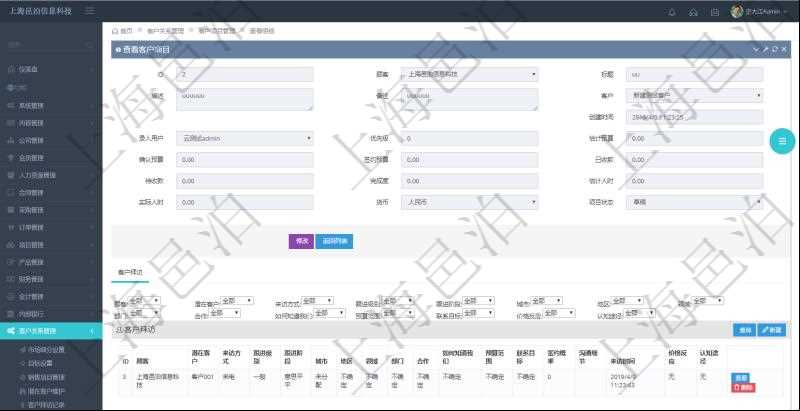Click the purple 修改 button
Screen dimensions: 800x411
pyautogui.click(x=300, y=241)
